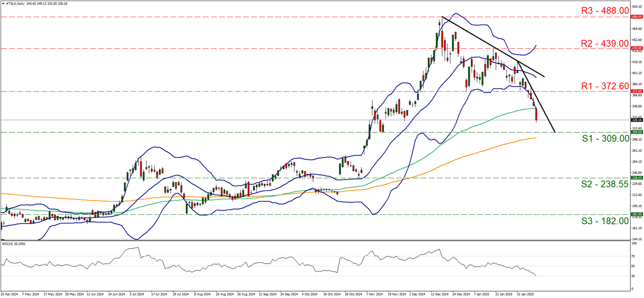Click the green 238.55 price axis tag
Screen dimensions: 644x298
click(635, 178)
